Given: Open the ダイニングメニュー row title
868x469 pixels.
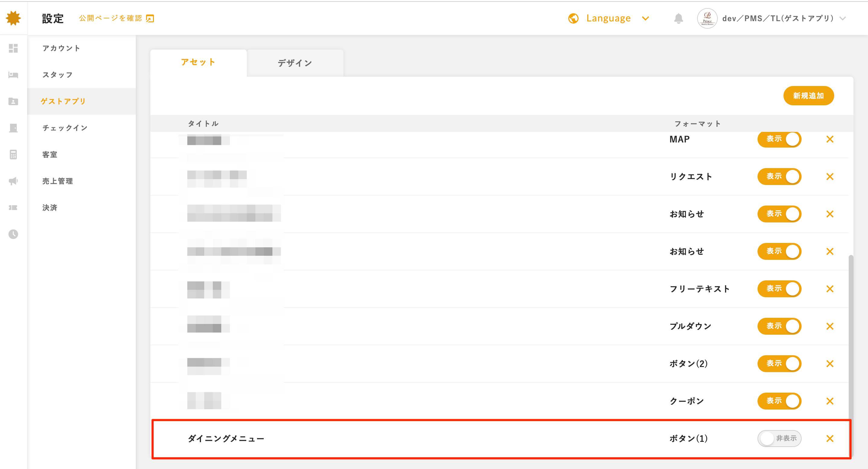Looking at the screenshot, I should (x=226, y=439).
